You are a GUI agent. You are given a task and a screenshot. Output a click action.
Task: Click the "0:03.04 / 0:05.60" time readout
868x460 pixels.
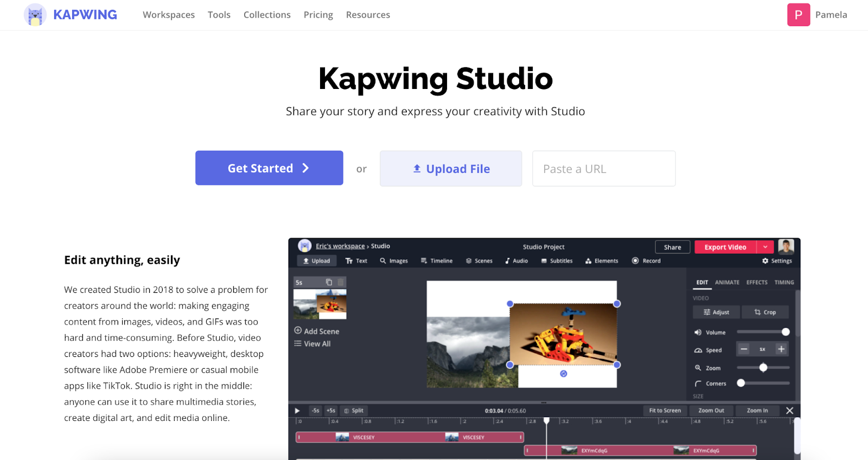(505, 411)
